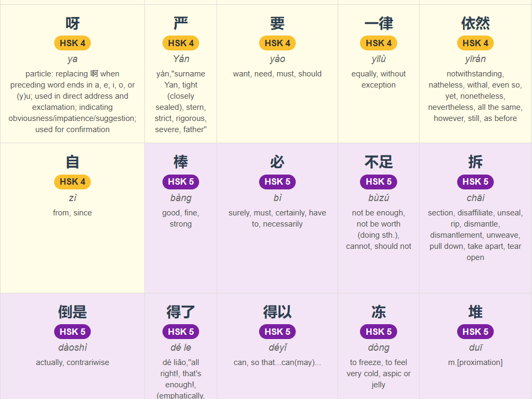Click the 冻 character heading

click(379, 311)
